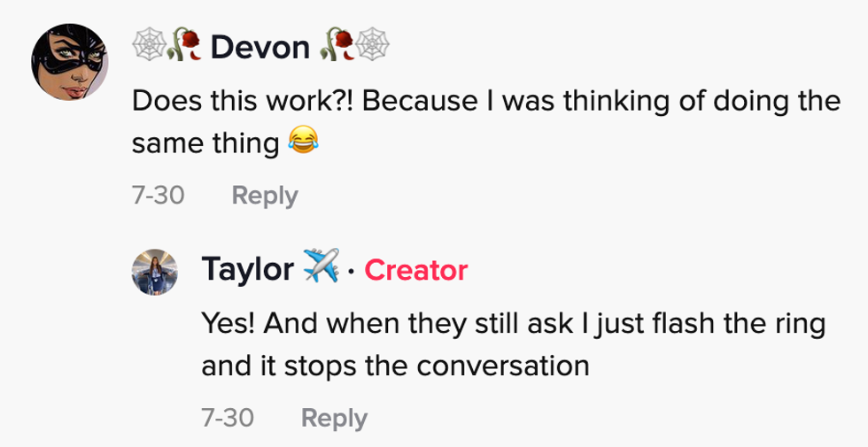
Task: Click the wilted rose emoji after Devon
Action: pos(337,48)
